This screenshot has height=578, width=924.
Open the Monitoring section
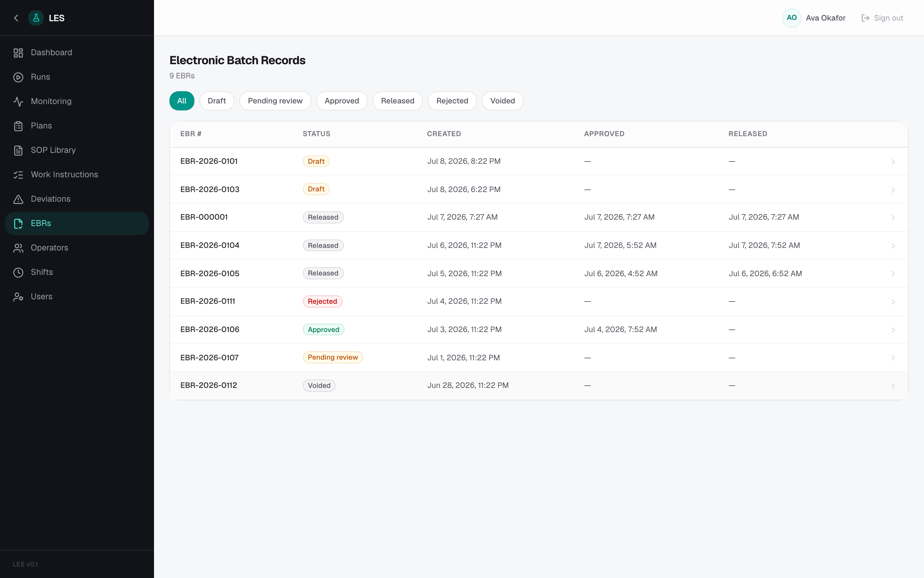point(51,101)
